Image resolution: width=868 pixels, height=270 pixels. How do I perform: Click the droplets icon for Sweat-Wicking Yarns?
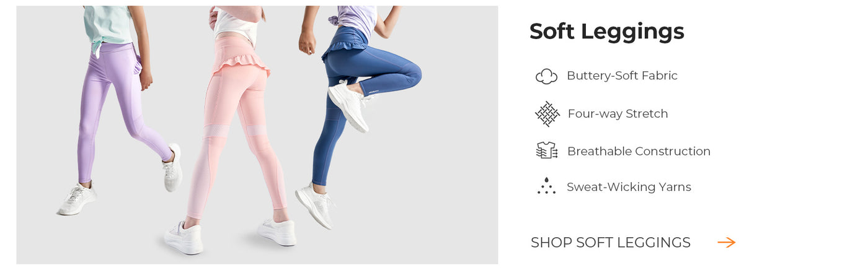(x=546, y=186)
